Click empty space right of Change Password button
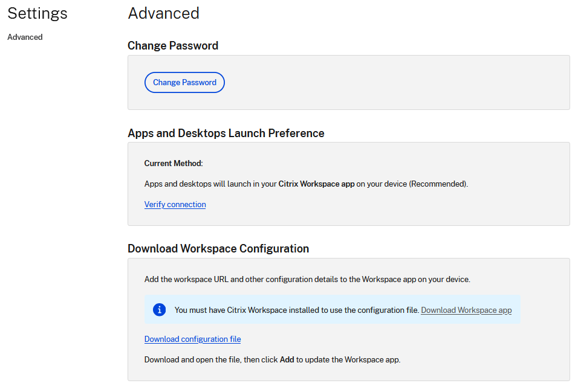The height and width of the screenshot is (392, 578). (393, 83)
